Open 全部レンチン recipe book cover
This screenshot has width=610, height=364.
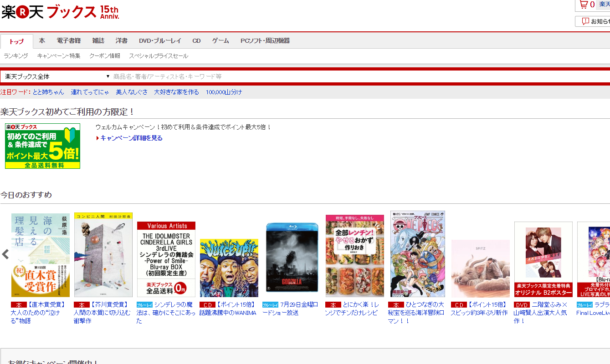click(x=355, y=256)
